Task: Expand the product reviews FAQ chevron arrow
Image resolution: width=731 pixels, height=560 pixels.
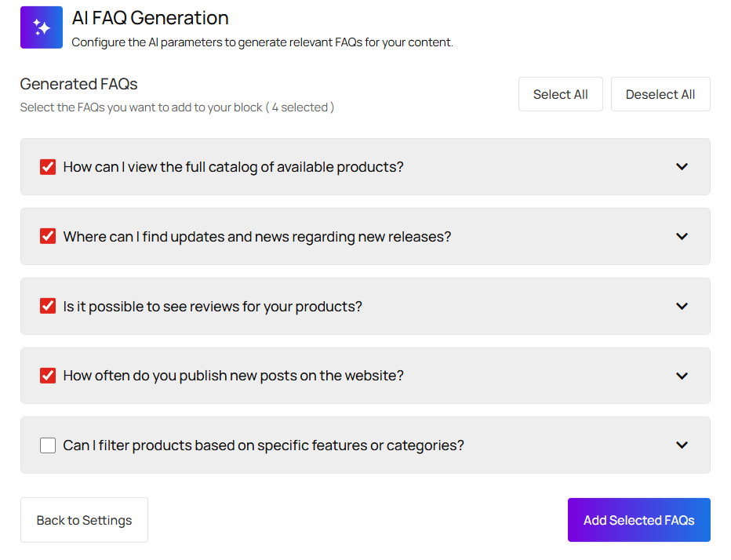Action: [682, 306]
